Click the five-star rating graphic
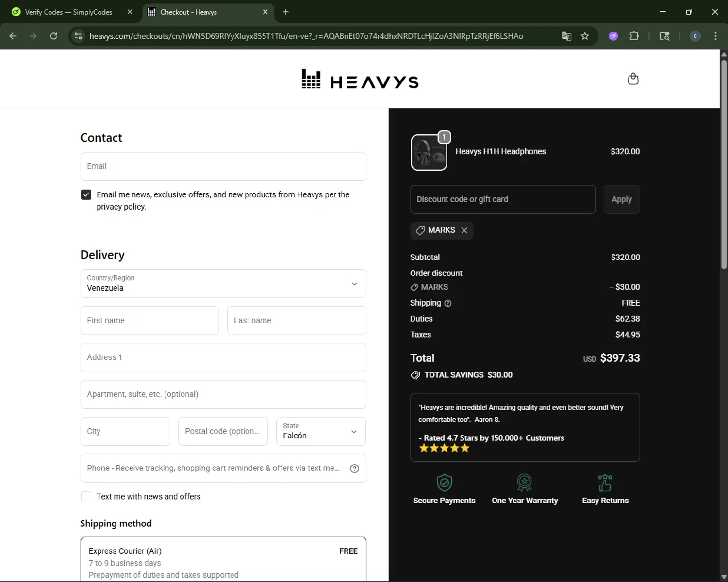The width and height of the screenshot is (728, 582). point(444,448)
